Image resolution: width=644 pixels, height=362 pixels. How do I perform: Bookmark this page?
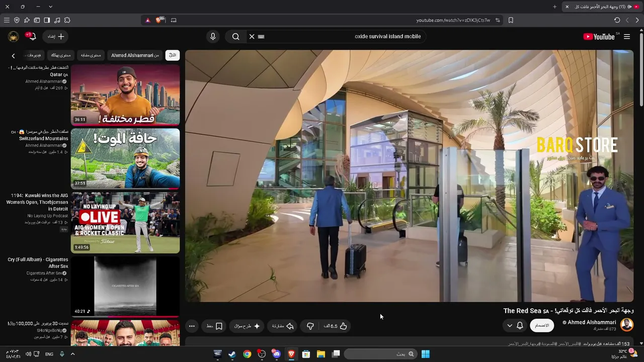point(511,20)
